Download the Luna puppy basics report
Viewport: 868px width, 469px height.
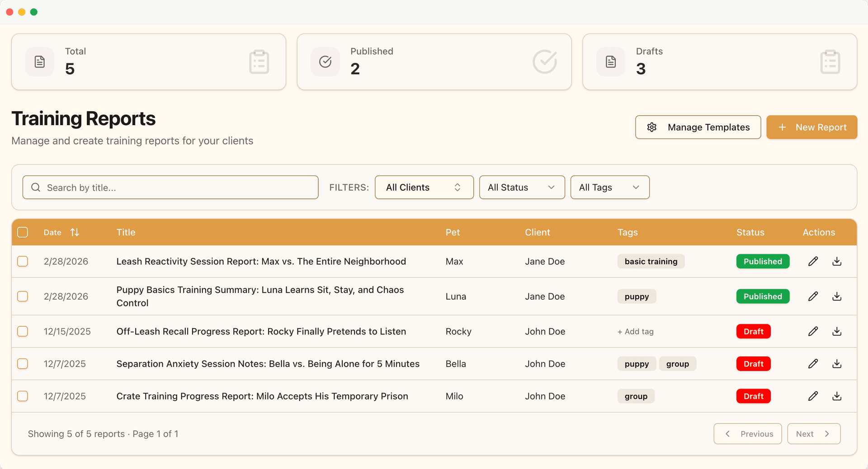point(837,296)
